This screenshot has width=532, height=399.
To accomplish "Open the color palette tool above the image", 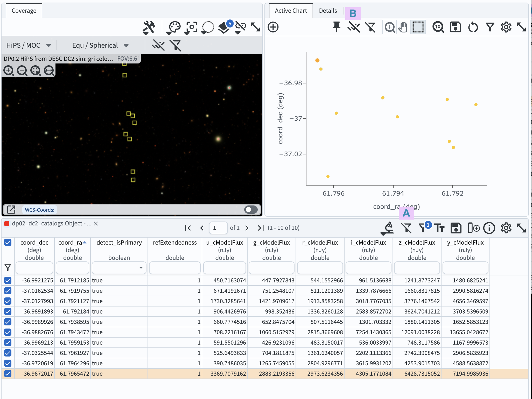I will (174, 27).
